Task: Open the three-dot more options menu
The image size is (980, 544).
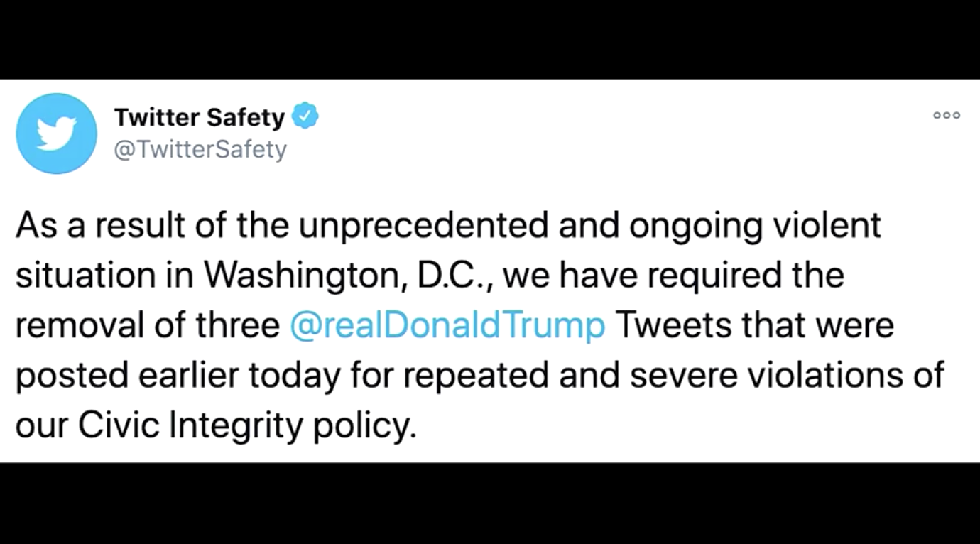Action: click(x=947, y=115)
